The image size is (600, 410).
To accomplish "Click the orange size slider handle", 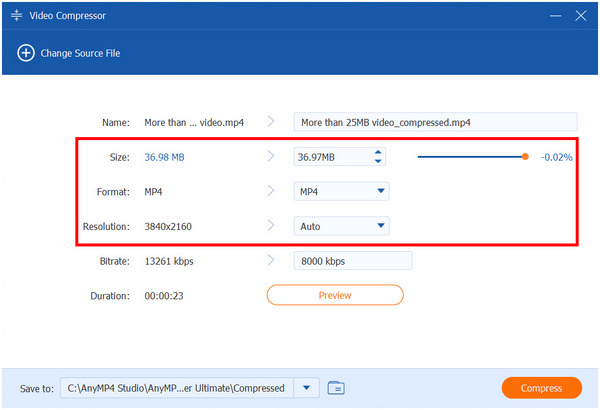I will (525, 157).
